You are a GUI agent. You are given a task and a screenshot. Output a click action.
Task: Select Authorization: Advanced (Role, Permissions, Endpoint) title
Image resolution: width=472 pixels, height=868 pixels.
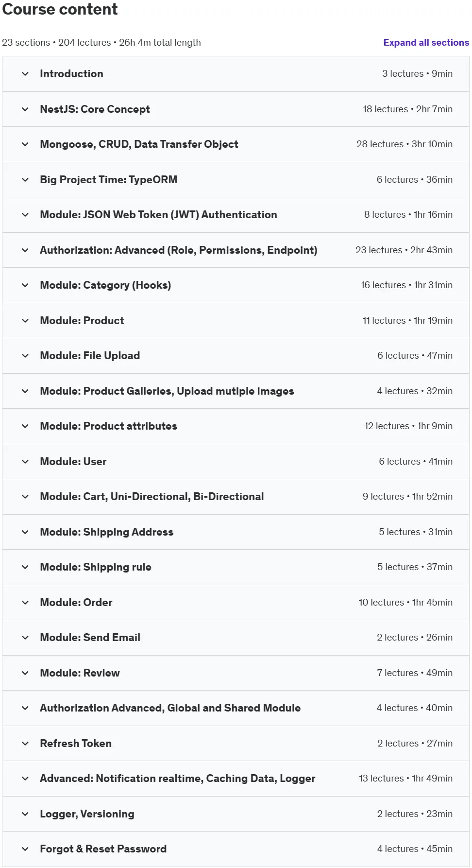point(178,250)
